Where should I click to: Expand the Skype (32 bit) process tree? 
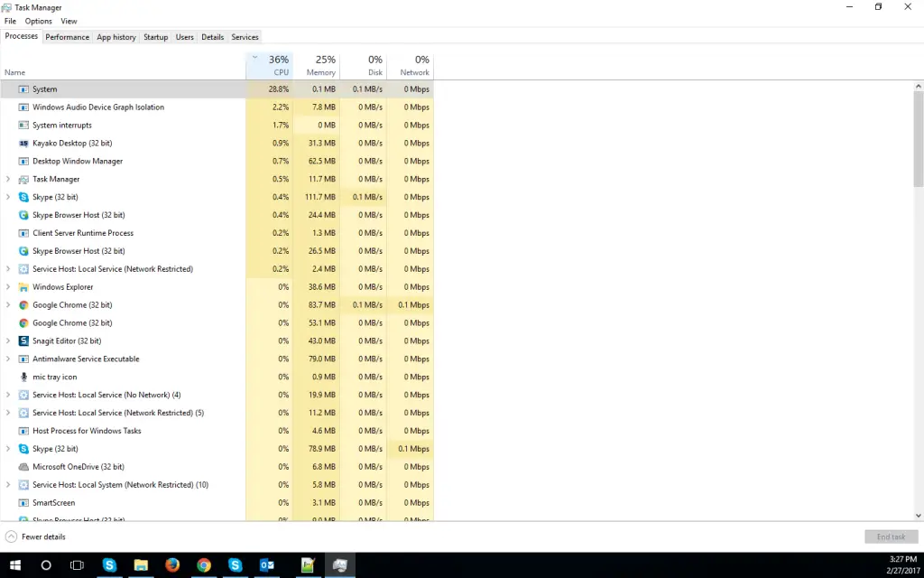pyautogui.click(x=8, y=197)
